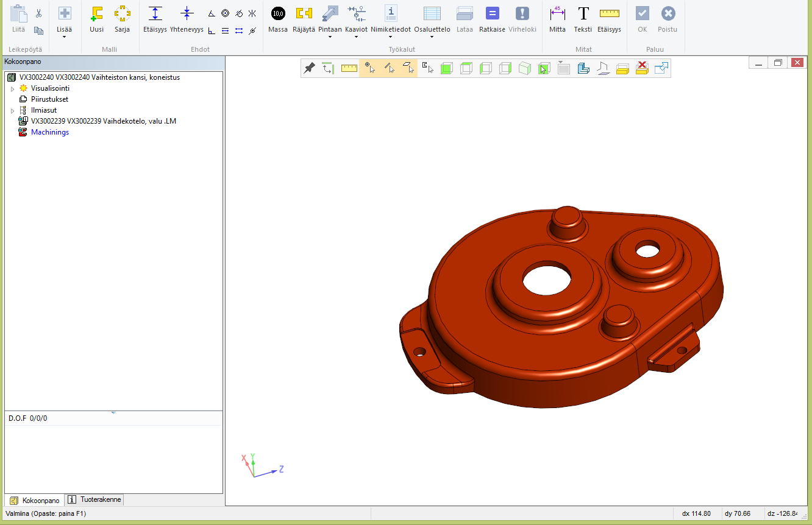
Task: Switch to the Kokoonpano tab
Action: (x=36, y=500)
